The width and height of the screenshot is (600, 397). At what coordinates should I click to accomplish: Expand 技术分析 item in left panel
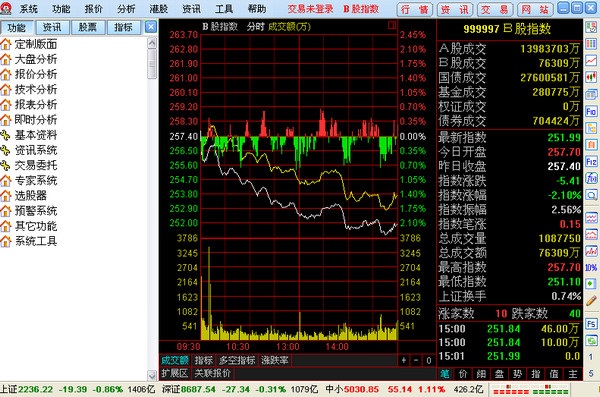(x=36, y=89)
